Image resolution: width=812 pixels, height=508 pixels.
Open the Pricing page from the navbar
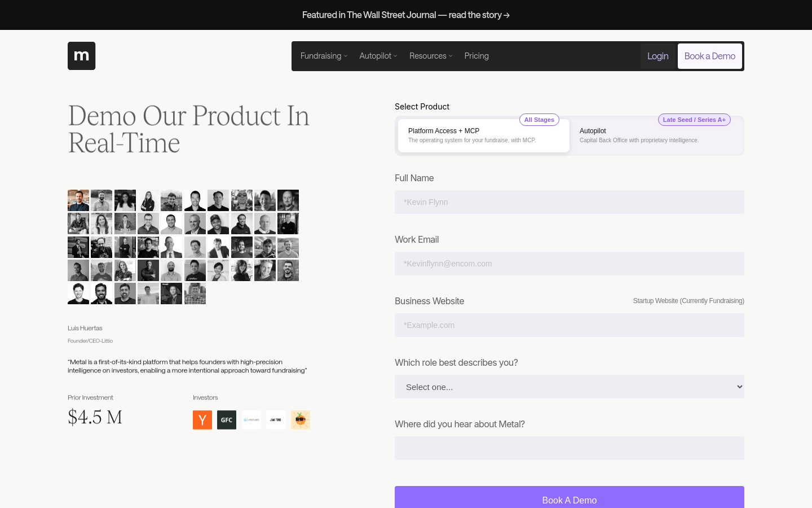476,56
